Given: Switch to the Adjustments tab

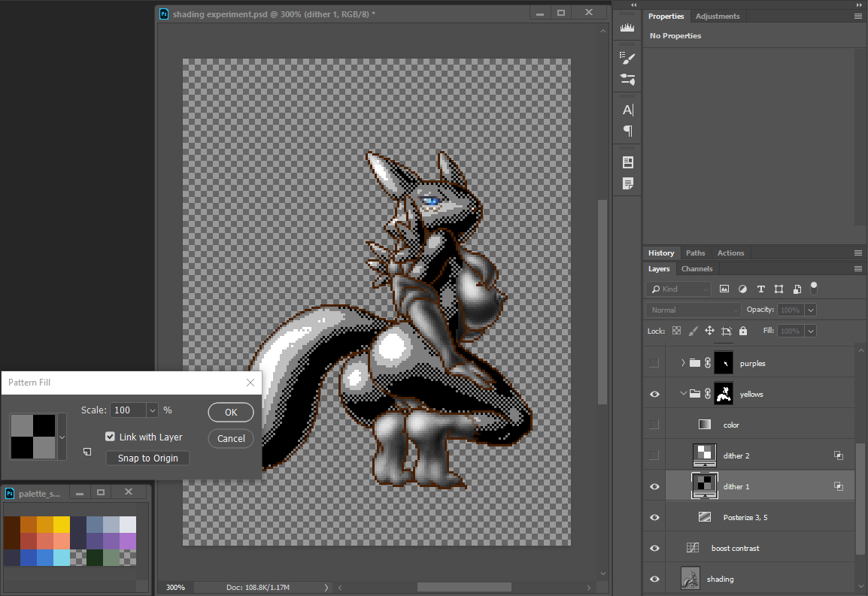Looking at the screenshot, I should click(x=717, y=17).
